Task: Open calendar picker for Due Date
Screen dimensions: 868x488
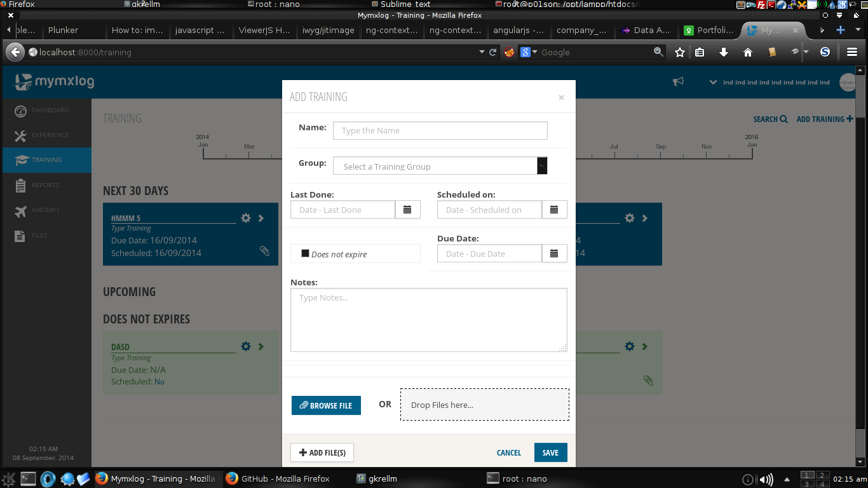Action: [x=554, y=254]
